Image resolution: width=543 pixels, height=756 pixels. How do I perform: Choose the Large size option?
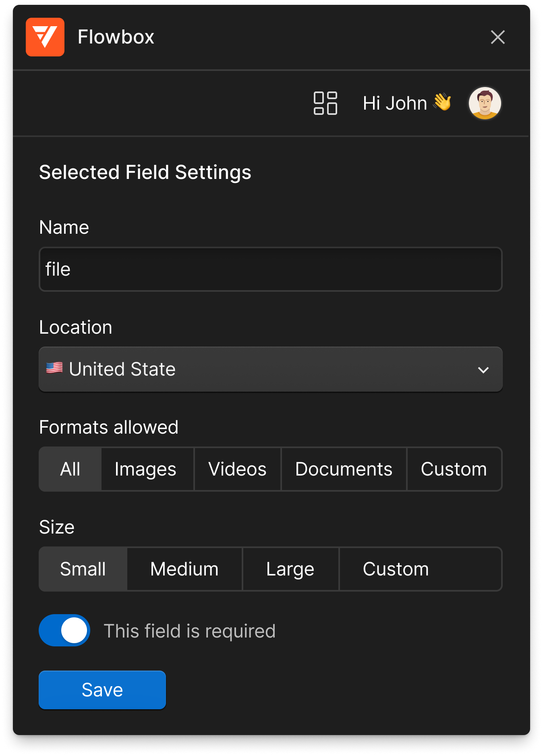coord(290,569)
